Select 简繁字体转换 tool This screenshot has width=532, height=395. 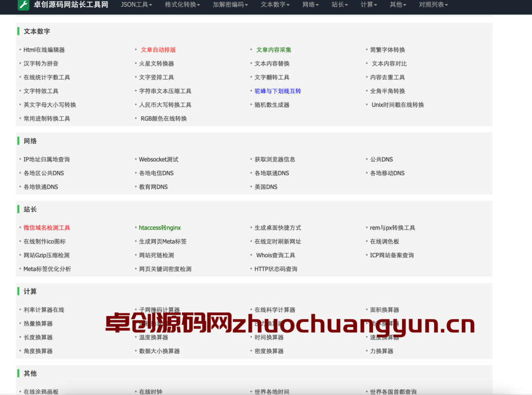tap(388, 50)
